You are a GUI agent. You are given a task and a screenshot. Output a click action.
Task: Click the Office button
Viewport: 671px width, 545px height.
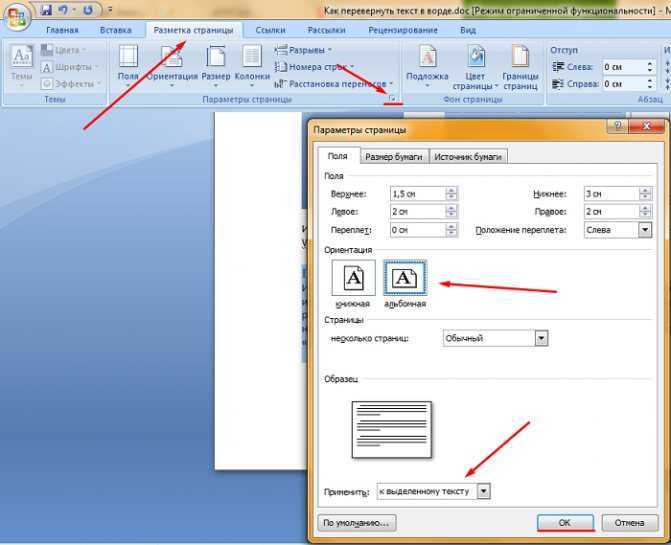pyautogui.click(x=16, y=18)
